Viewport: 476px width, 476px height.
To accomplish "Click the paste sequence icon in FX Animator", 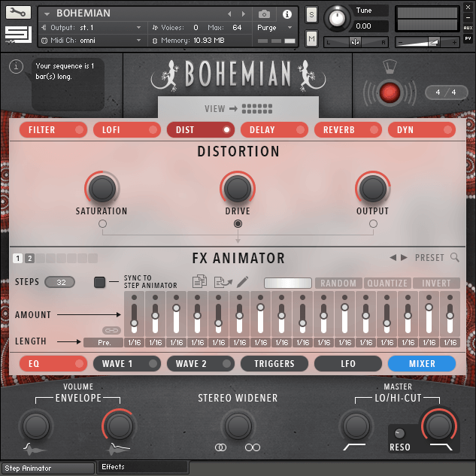I will [222, 283].
